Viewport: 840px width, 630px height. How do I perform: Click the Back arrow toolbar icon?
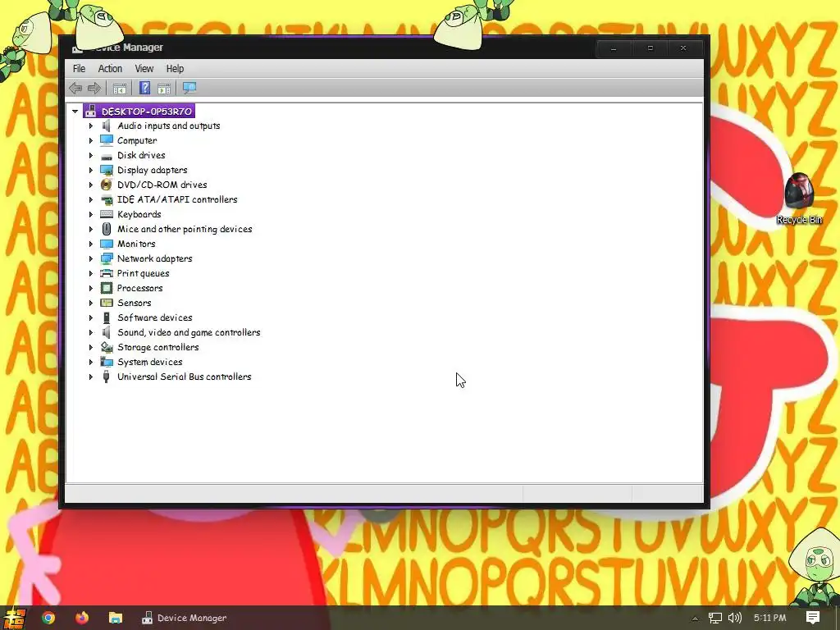click(75, 88)
